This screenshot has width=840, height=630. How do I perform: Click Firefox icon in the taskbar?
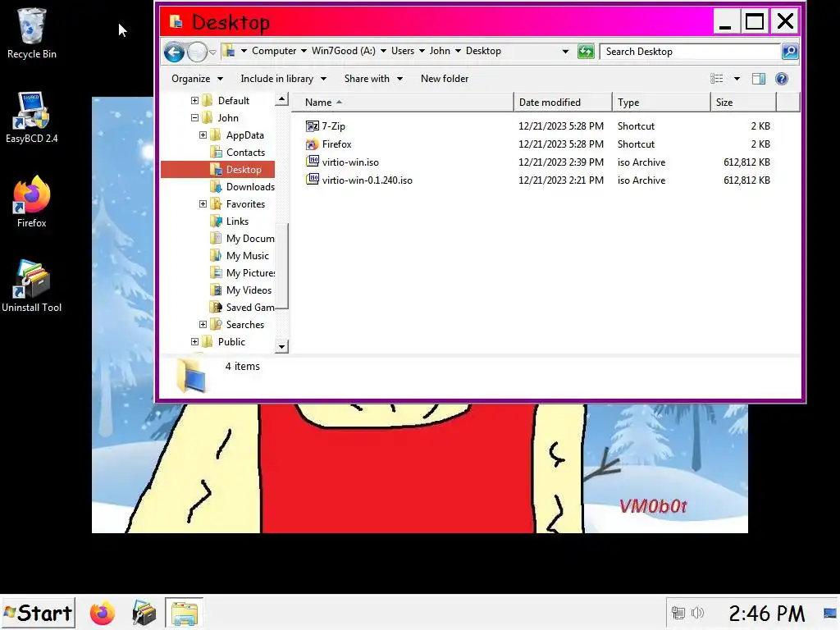(x=103, y=613)
